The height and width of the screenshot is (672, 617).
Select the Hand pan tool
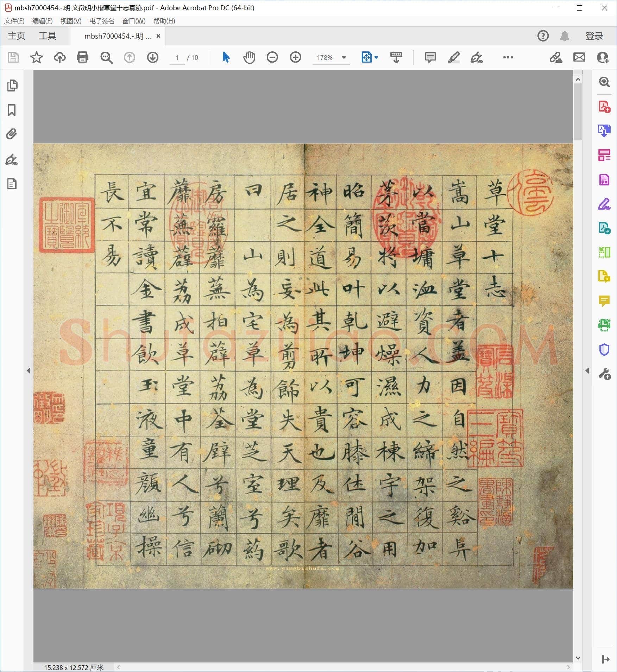click(x=249, y=57)
